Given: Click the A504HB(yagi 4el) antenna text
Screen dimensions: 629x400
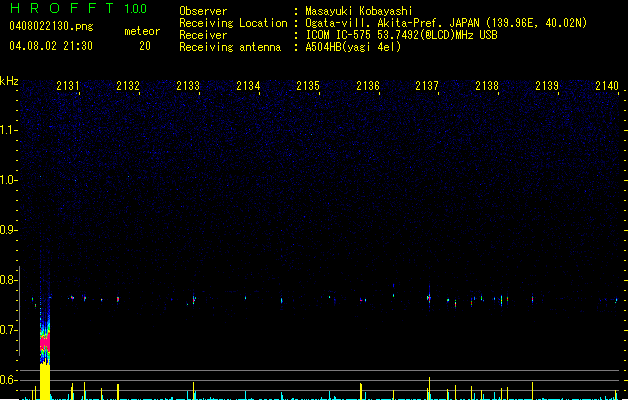Looking at the screenshot, I should 353,47.
